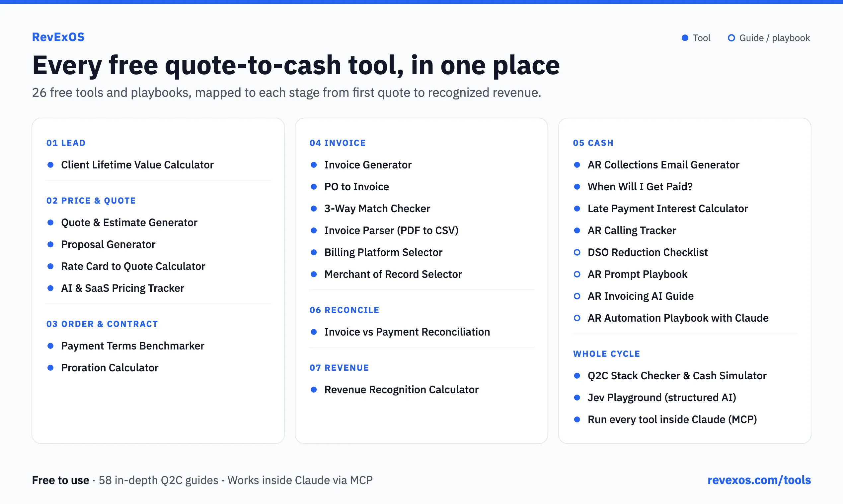Open Merchant of Record Selector
Screen dimensions: 843x504
(x=393, y=274)
